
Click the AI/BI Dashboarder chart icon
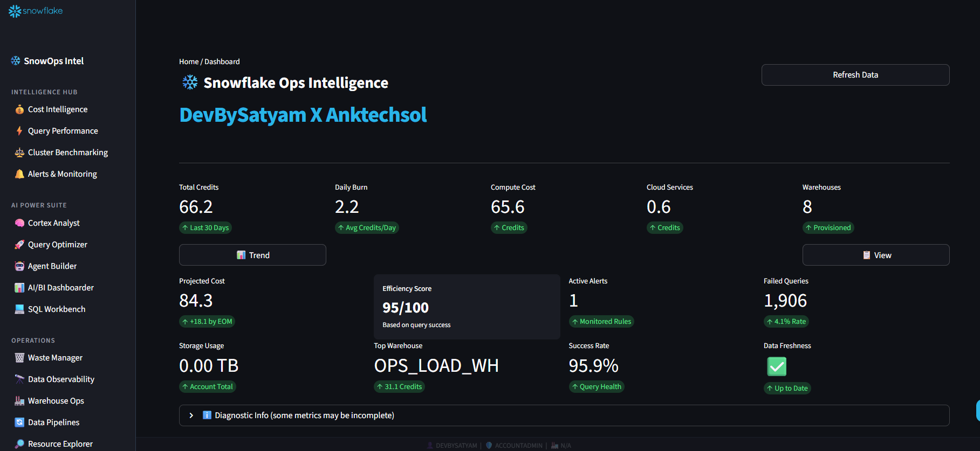pos(19,288)
